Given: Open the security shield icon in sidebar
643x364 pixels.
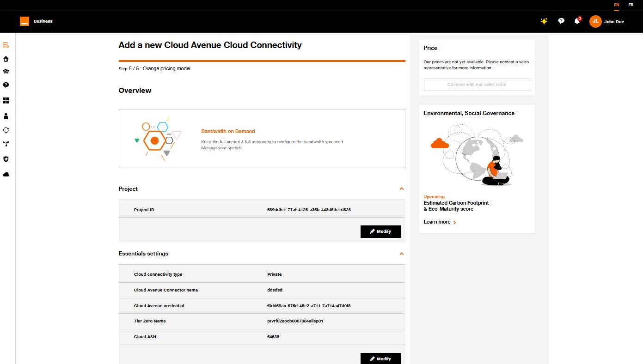Looking at the screenshot, I should coord(6,159).
